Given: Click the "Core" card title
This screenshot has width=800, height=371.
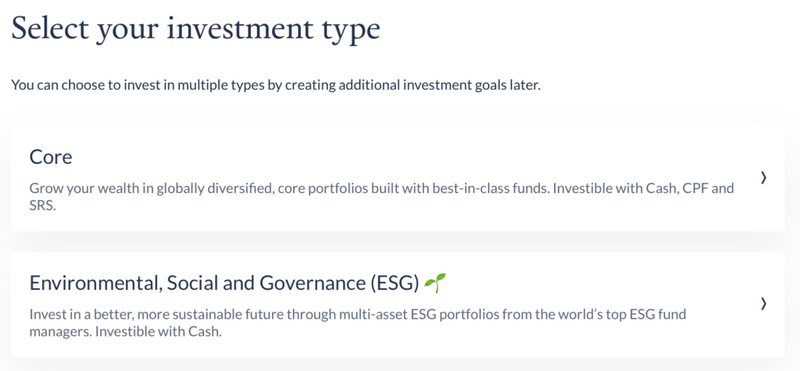Looking at the screenshot, I should pos(51,157).
